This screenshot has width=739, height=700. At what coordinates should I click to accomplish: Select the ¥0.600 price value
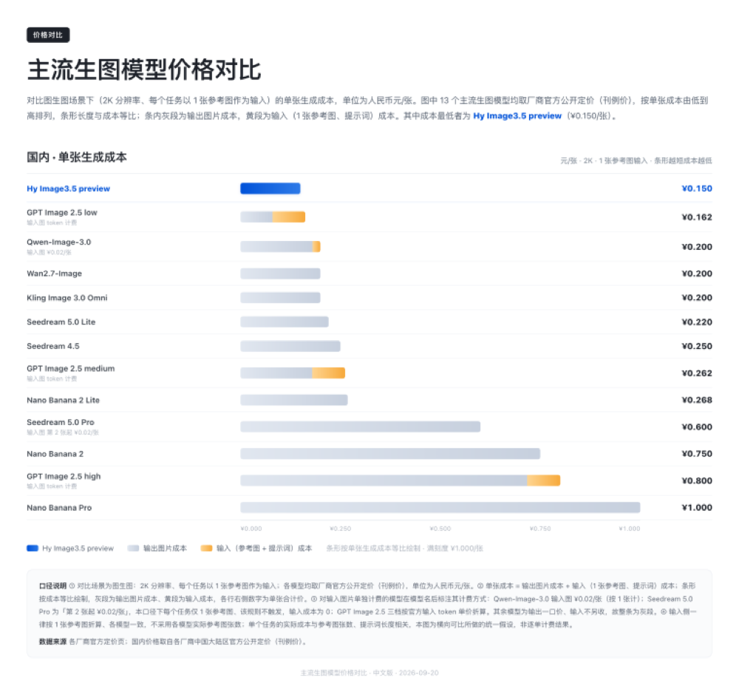click(697, 427)
